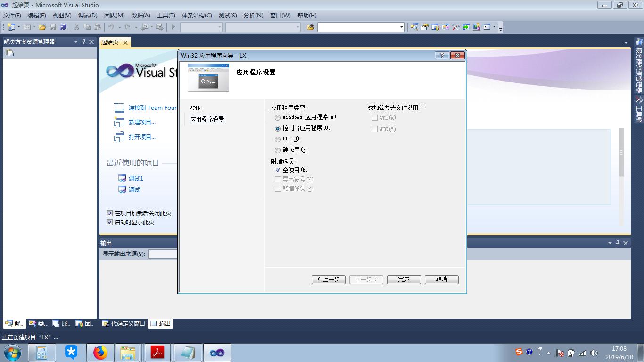Select the DLL(D) application type radio button
The width and height of the screenshot is (644, 362).
pyautogui.click(x=277, y=139)
